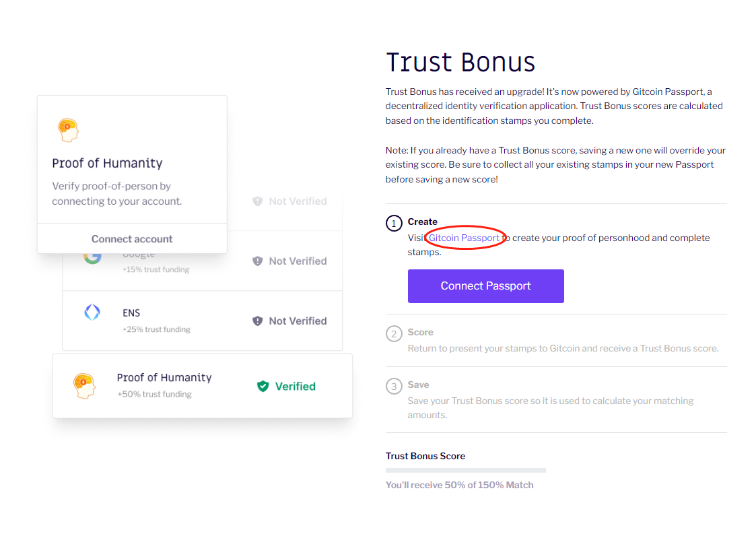Click the Google logo icon

93,256
